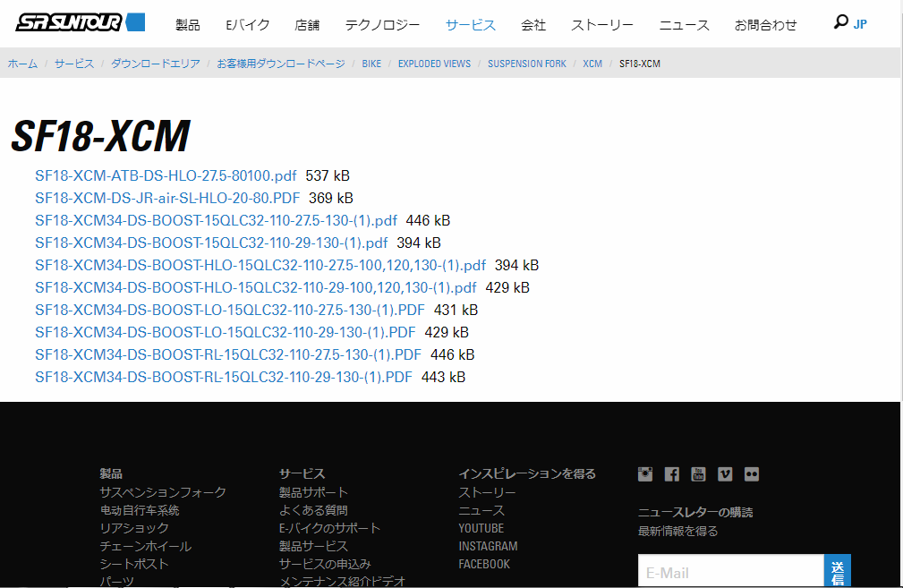Open 製品サポート footer link
The width and height of the screenshot is (903, 588).
click(313, 492)
